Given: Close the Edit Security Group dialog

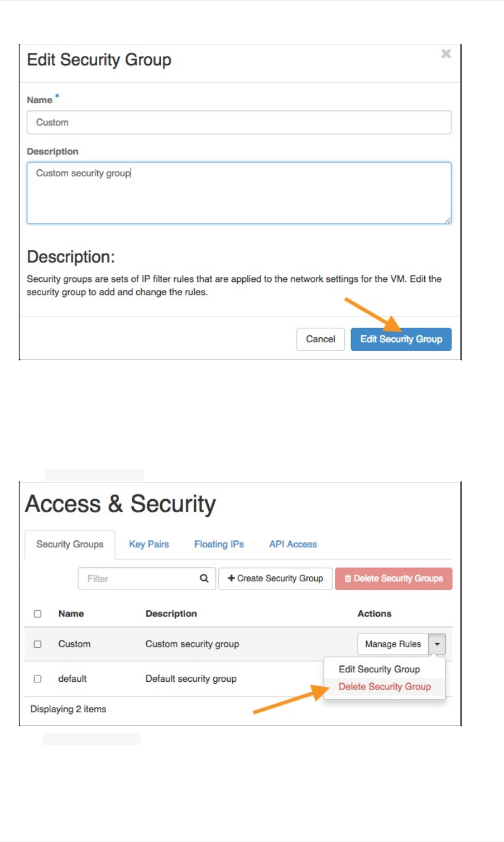Looking at the screenshot, I should coord(446,54).
